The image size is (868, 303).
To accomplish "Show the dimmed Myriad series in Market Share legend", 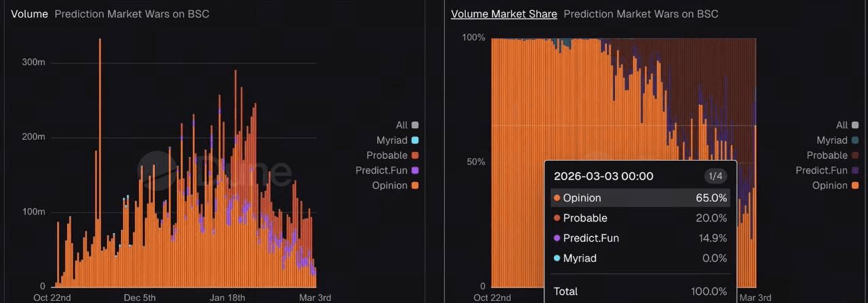I will point(832,140).
